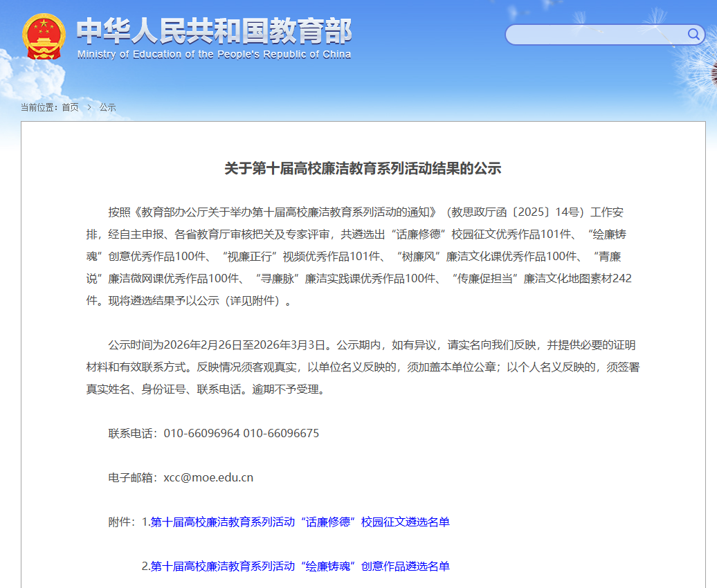The image size is (717, 588).
Task: Focus the search input box in header
Action: click(595, 35)
